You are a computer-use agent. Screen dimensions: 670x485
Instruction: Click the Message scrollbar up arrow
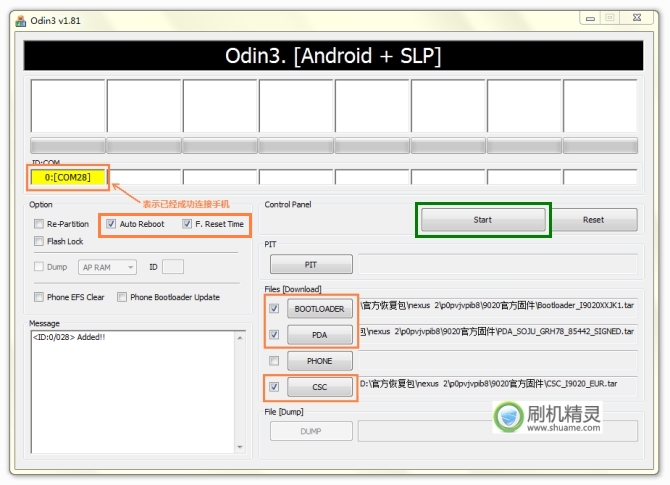pyautogui.click(x=240, y=338)
